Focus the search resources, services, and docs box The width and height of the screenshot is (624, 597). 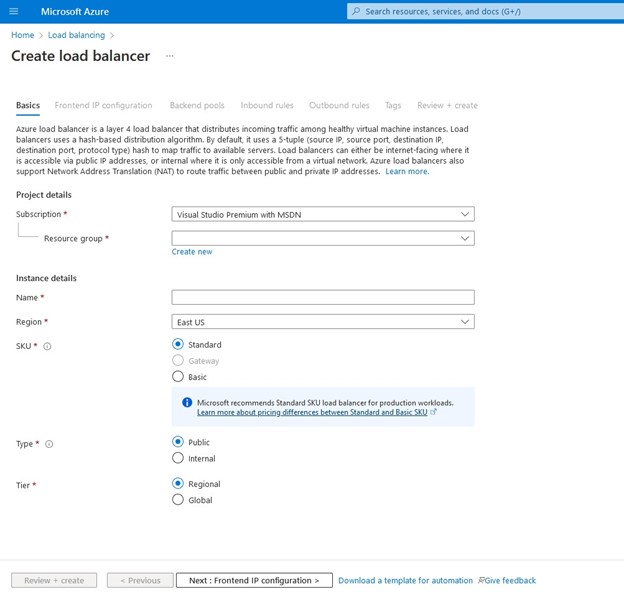485,11
